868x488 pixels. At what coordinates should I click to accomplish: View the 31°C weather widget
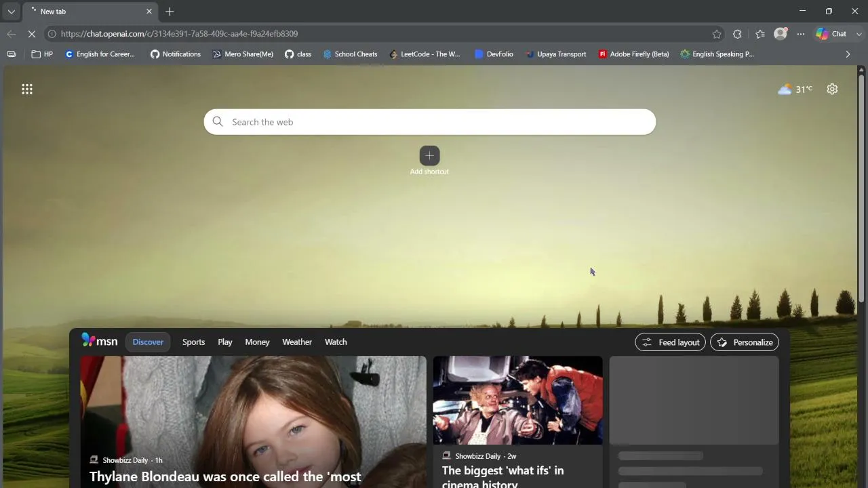pos(795,89)
